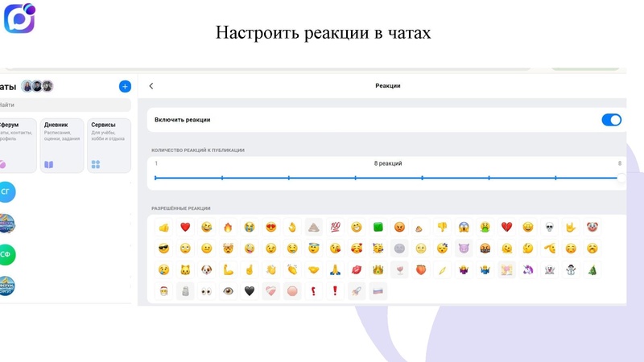Open the Дневник card
The width and height of the screenshot is (644, 362).
point(62,146)
